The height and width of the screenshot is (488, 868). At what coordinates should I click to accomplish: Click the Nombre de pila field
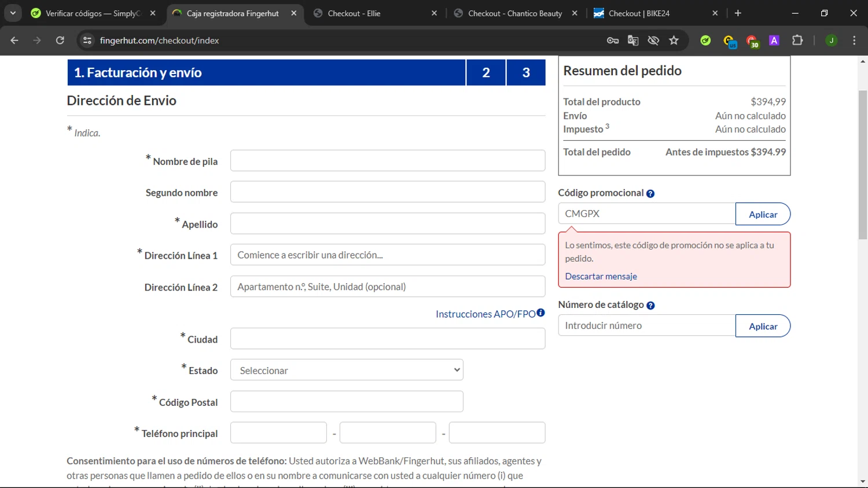pyautogui.click(x=388, y=160)
